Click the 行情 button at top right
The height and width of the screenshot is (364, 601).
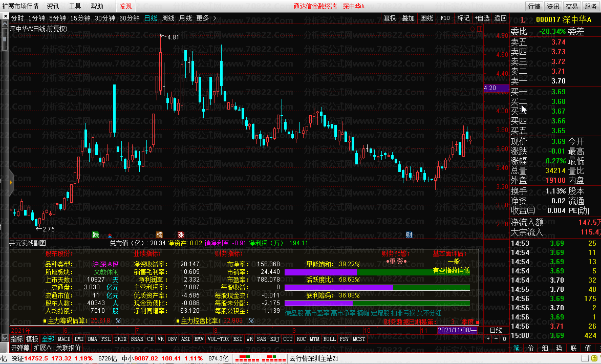click(x=534, y=6)
